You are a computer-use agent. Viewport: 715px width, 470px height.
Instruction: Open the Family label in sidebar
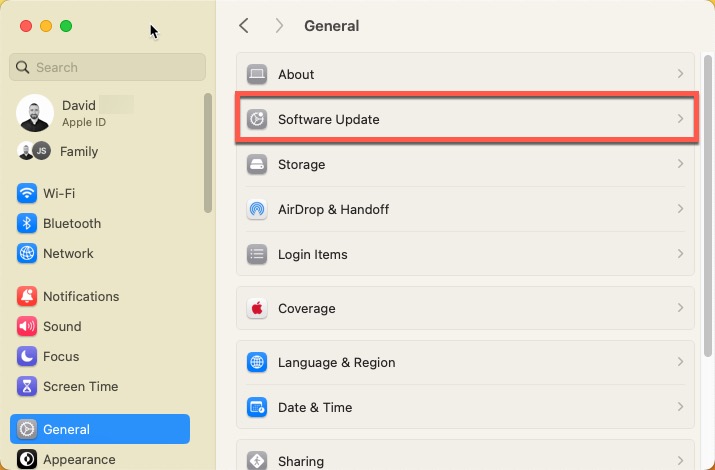79,151
